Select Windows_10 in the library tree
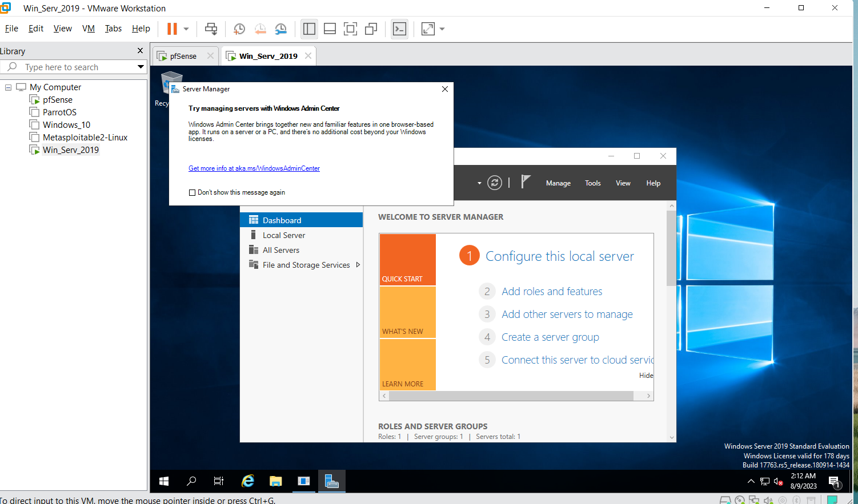Screen dimensions: 858x504 pyautogui.click(x=66, y=125)
